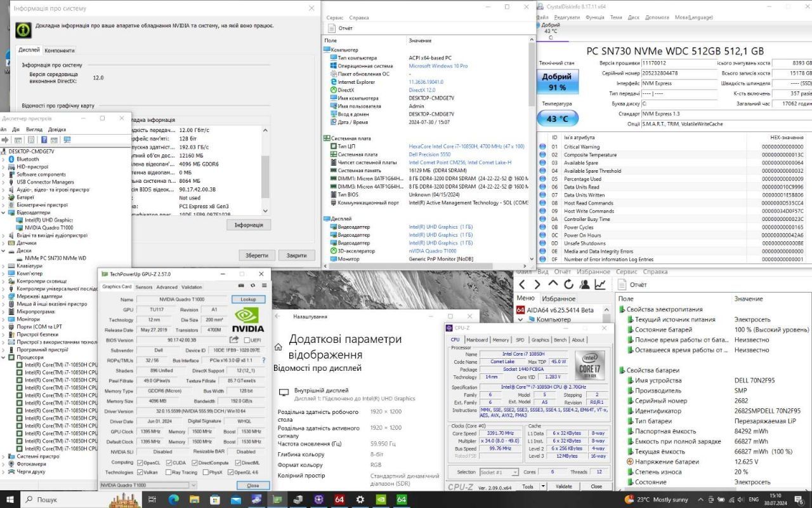
Task: Switch to Компоненти tab in NVIDIA info
Action: click(x=60, y=50)
